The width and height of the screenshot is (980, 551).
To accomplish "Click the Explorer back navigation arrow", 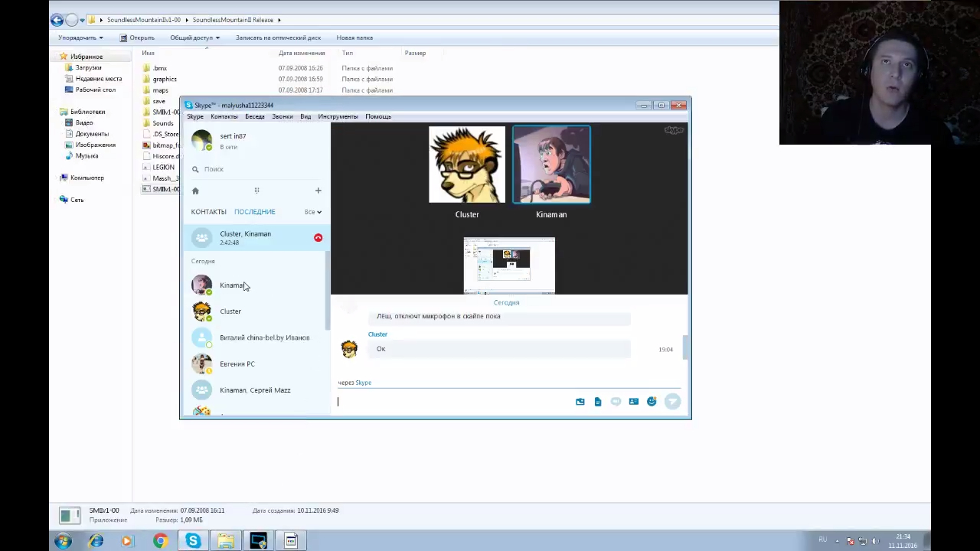I will [x=57, y=20].
